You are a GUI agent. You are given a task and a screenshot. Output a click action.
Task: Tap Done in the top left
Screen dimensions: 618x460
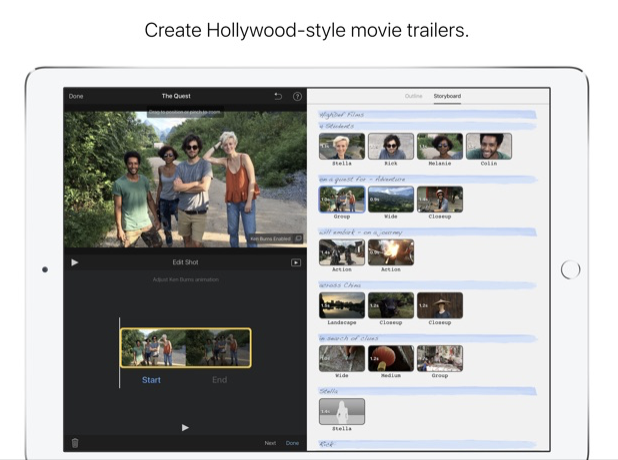point(76,96)
